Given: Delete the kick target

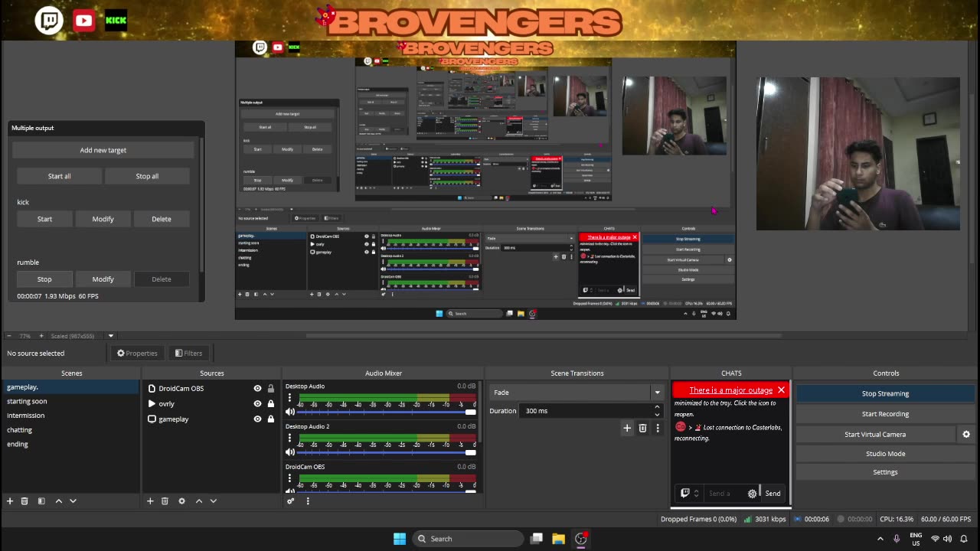Looking at the screenshot, I should pos(162,219).
